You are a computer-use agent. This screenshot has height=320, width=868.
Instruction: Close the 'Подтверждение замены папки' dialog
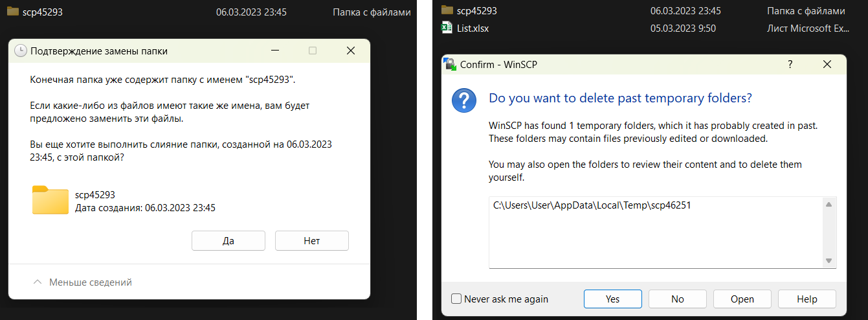[350, 51]
